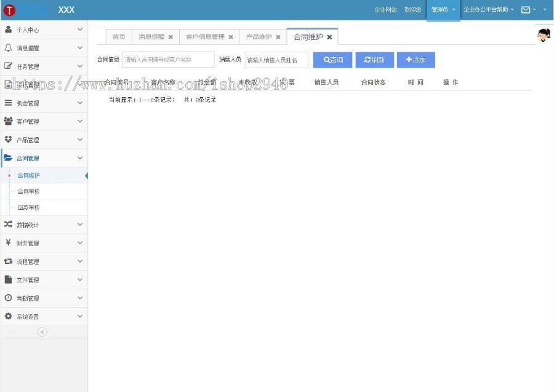Viewport: 554px width, 392px height.
Task: Switch to the 产品维护 tab
Action: 259,36
